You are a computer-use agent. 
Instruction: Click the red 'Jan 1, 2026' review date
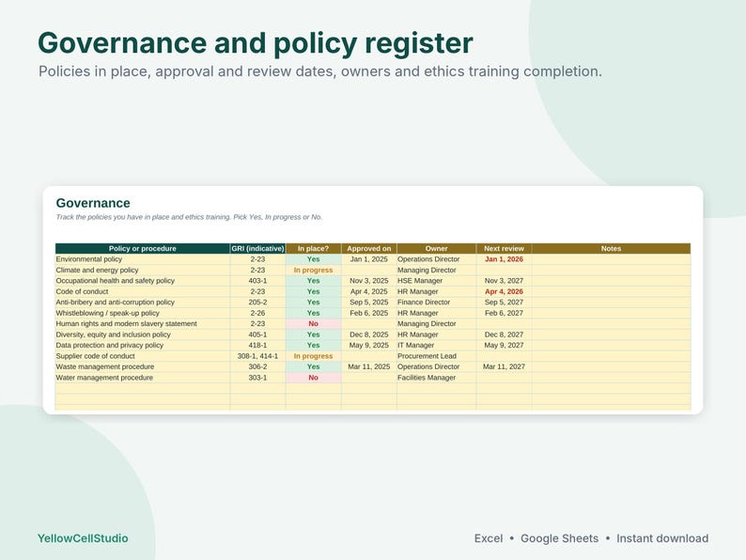tap(505, 259)
